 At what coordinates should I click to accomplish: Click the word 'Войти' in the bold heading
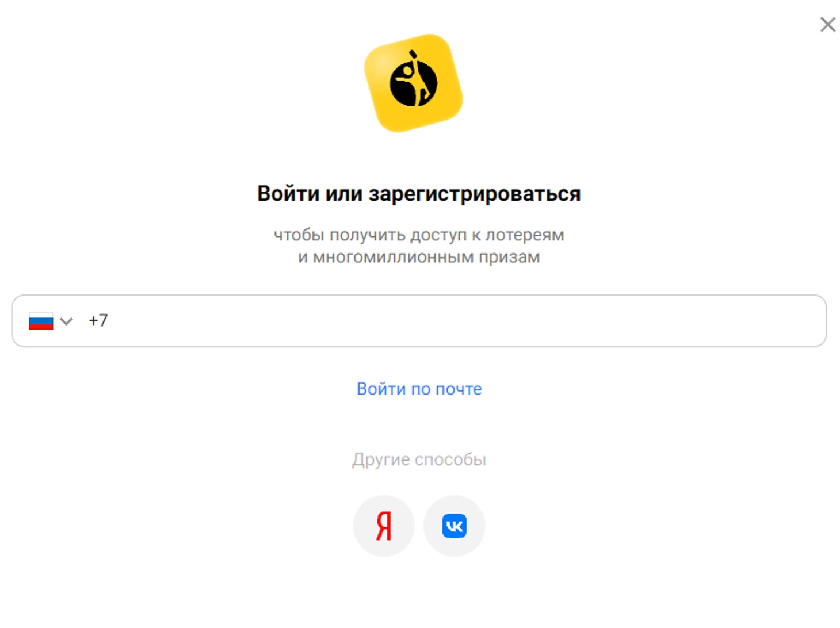tap(289, 194)
